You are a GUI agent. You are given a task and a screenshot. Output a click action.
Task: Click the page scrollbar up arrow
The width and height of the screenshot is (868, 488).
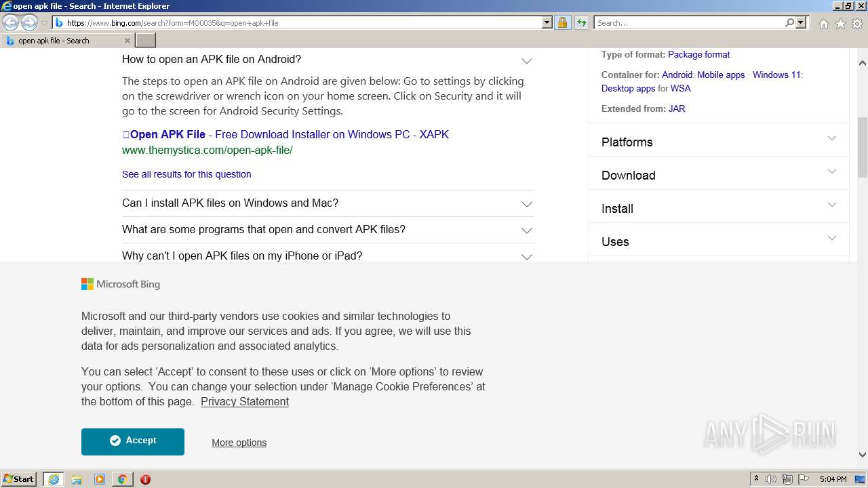[x=863, y=62]
